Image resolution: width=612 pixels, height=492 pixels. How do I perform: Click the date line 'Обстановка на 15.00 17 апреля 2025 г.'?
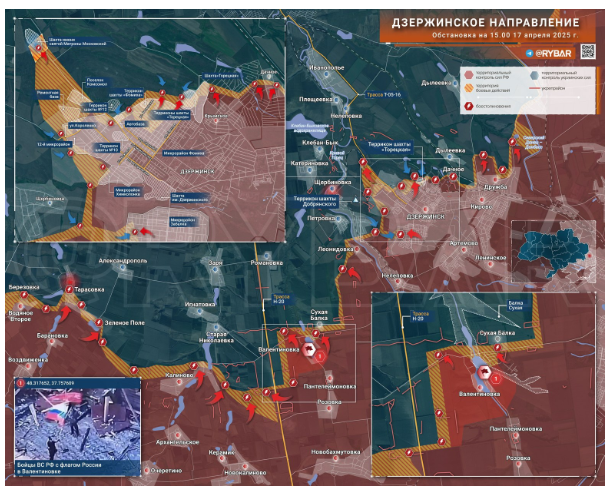pos(505,35)
